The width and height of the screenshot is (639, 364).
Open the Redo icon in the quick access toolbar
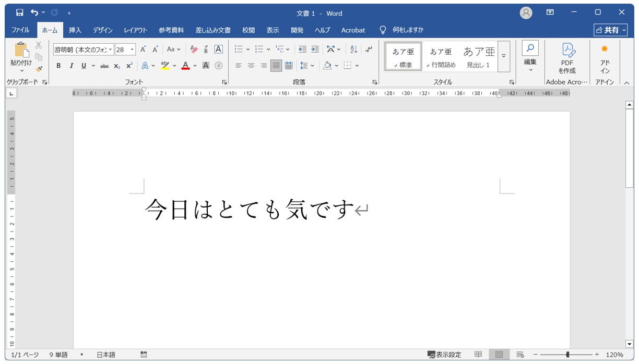pyautogui.click(x=54, y=12)
